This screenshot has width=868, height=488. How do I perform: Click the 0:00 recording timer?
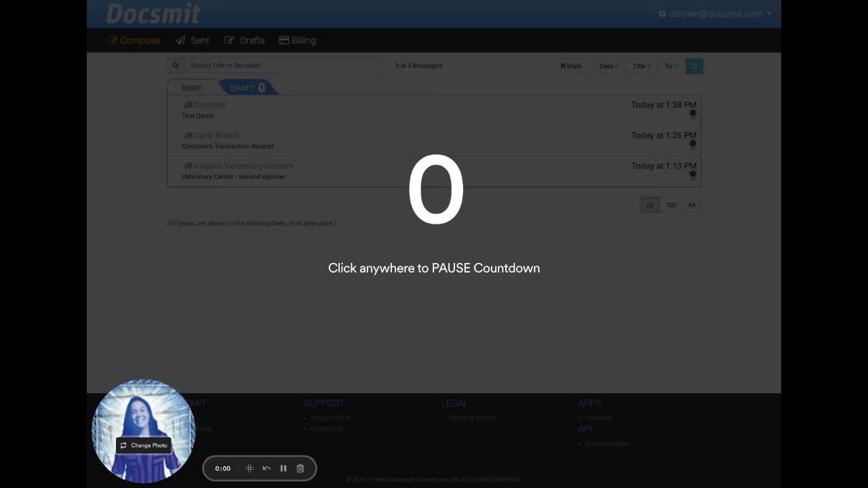point(222,468)
